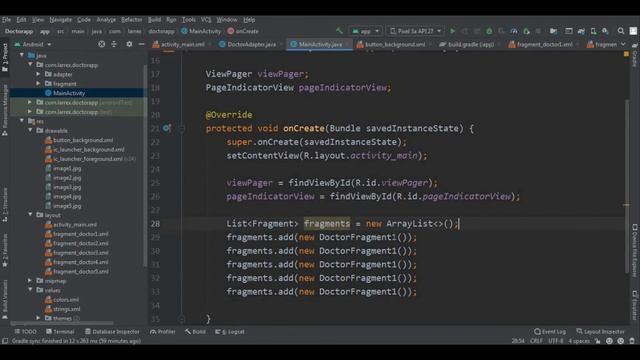Screen dimensions: 640x360
Task: Click the override gutter icon on line 21
Action: (167, 128)
